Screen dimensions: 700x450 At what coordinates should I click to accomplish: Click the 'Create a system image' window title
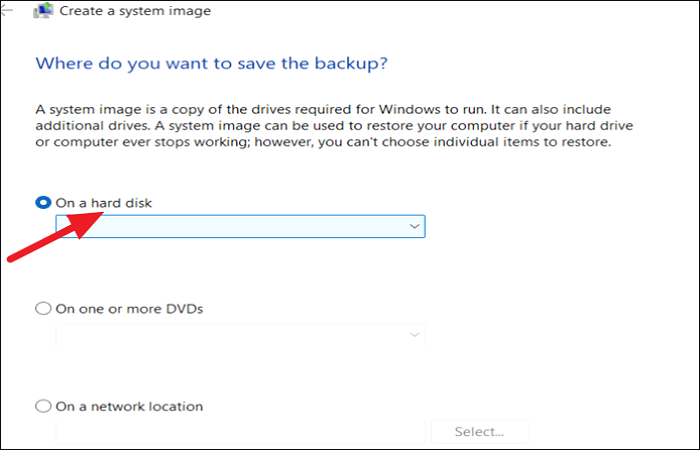(136, 12)
